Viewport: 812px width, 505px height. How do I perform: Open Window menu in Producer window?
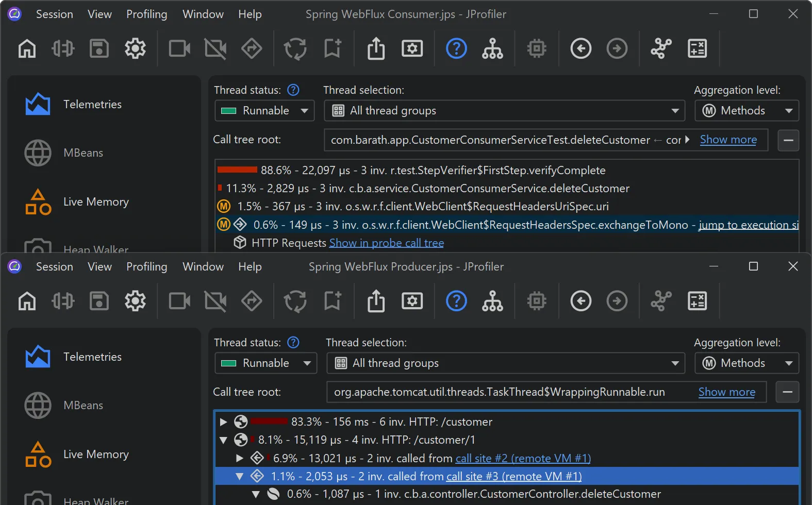pos(203,266)
